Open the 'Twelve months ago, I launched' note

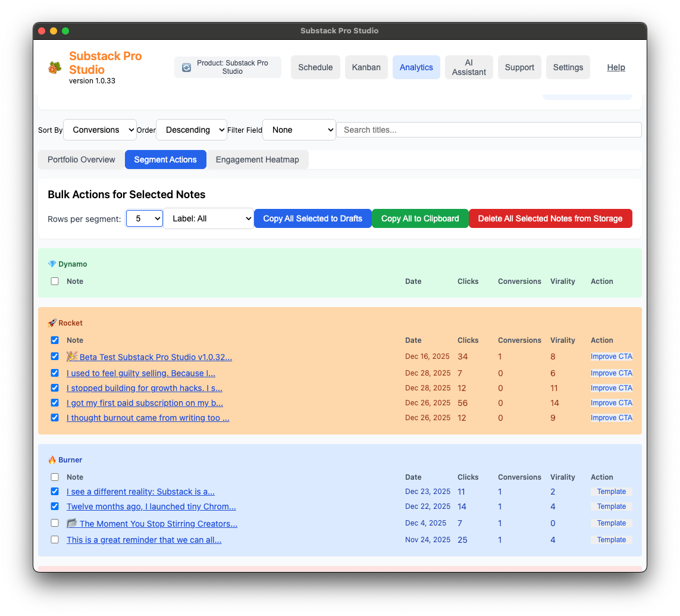151,506
